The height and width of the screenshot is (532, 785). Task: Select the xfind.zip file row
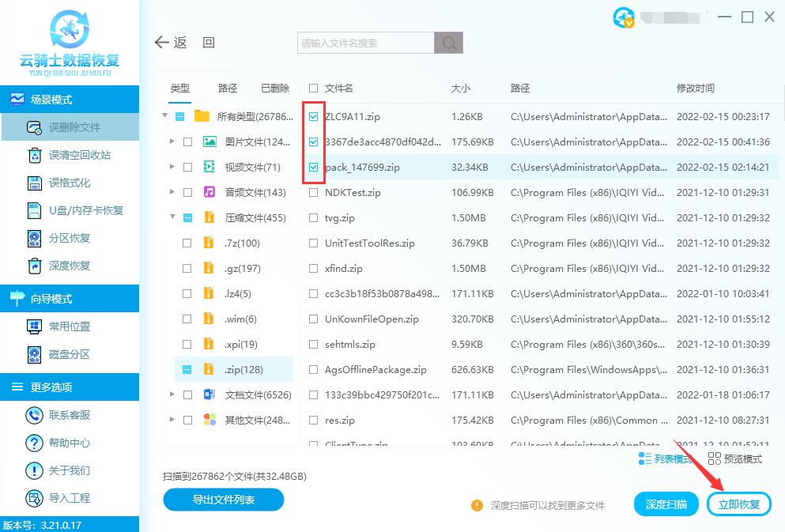click(x=540, y=268)
